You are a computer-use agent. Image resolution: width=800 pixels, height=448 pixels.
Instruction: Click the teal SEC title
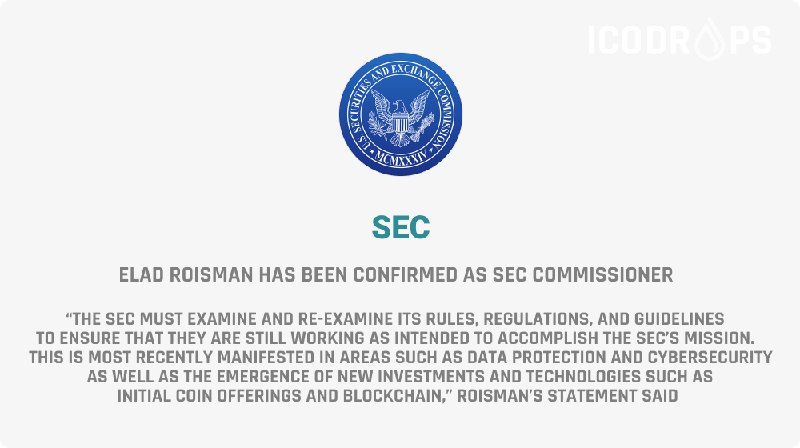pyautogui.click(x=401, y=227)
